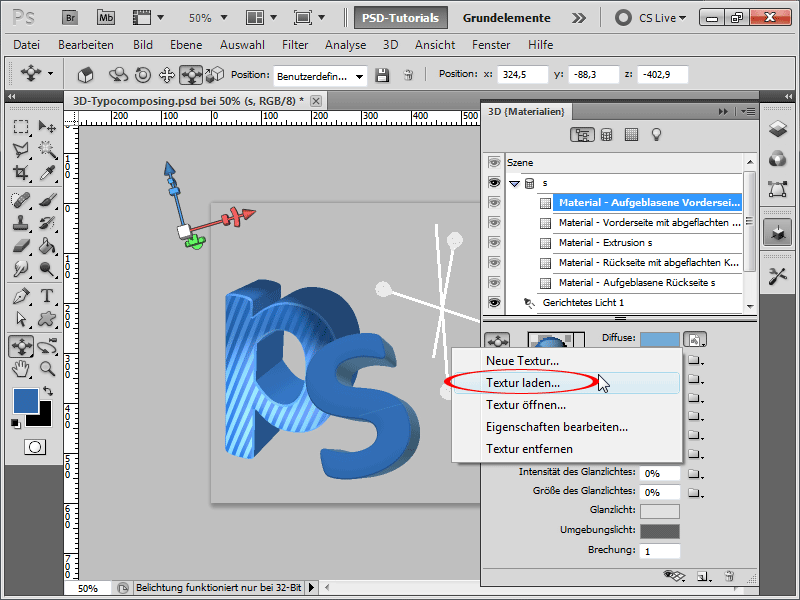Switch to Grundelemente workspace
800x600 pixels.
tap(506, 18)
